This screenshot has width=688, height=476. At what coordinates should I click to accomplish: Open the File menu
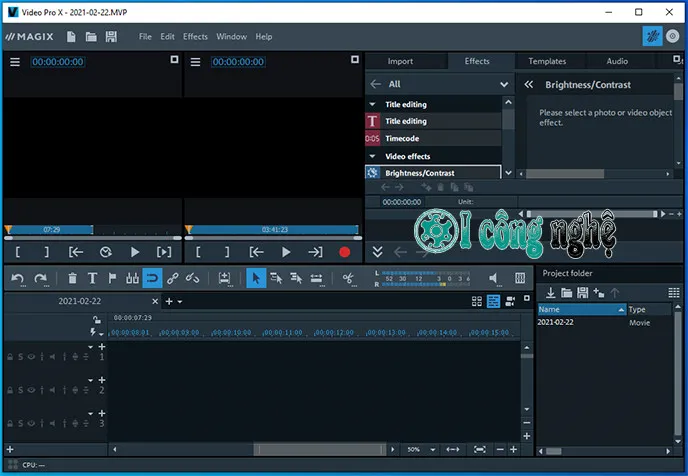click(x=145, y=37)
